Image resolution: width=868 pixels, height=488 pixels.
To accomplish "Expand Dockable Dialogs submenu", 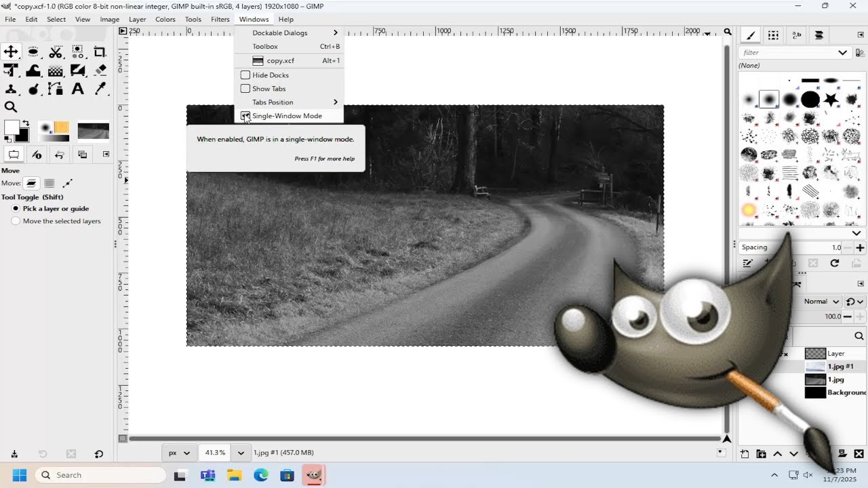I will point(289,33).
